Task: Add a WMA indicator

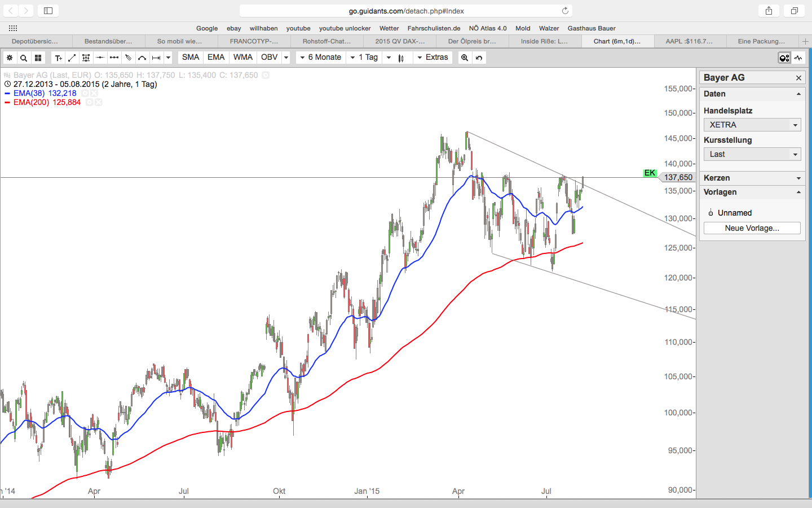Action: pos(243,58)
